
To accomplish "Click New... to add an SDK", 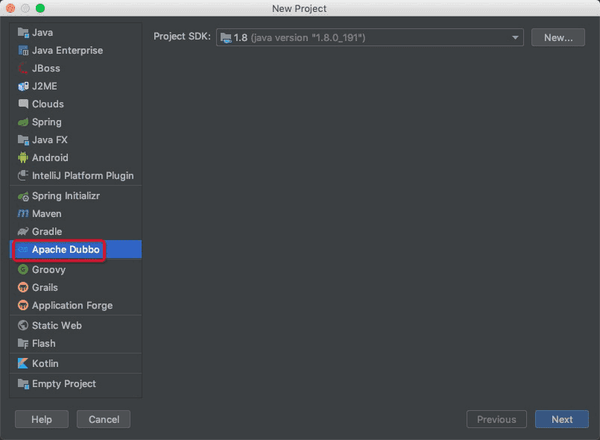I will click(x=558, y=37).
